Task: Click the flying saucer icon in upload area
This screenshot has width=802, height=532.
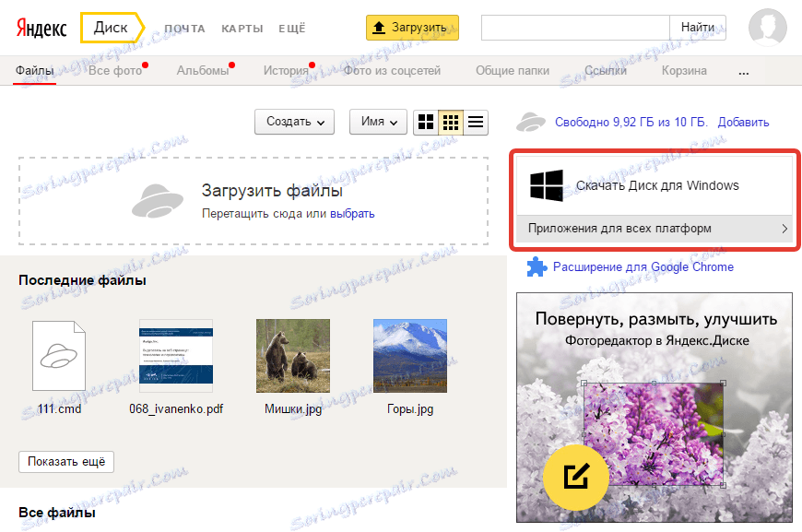Action: coord(158,201)
